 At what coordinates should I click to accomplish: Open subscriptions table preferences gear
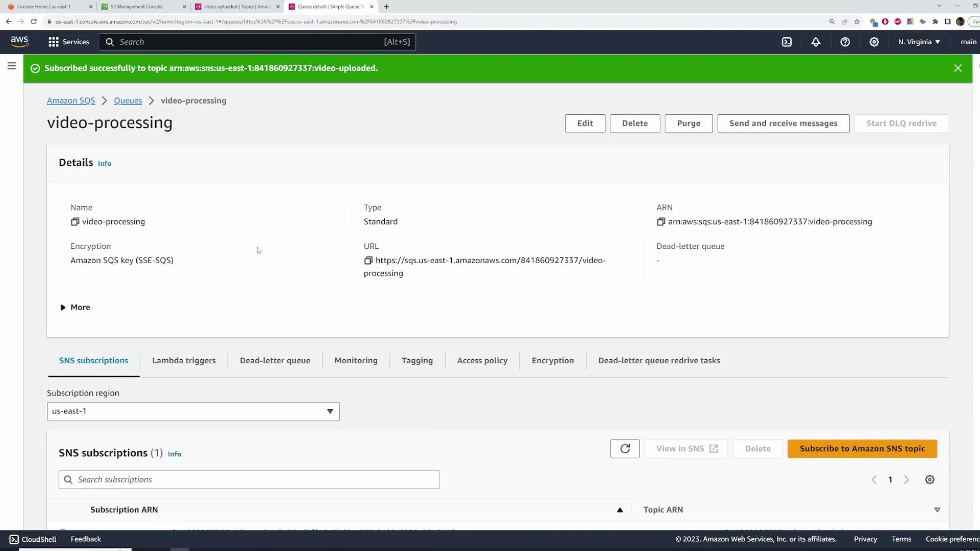(x=929, y=479)
